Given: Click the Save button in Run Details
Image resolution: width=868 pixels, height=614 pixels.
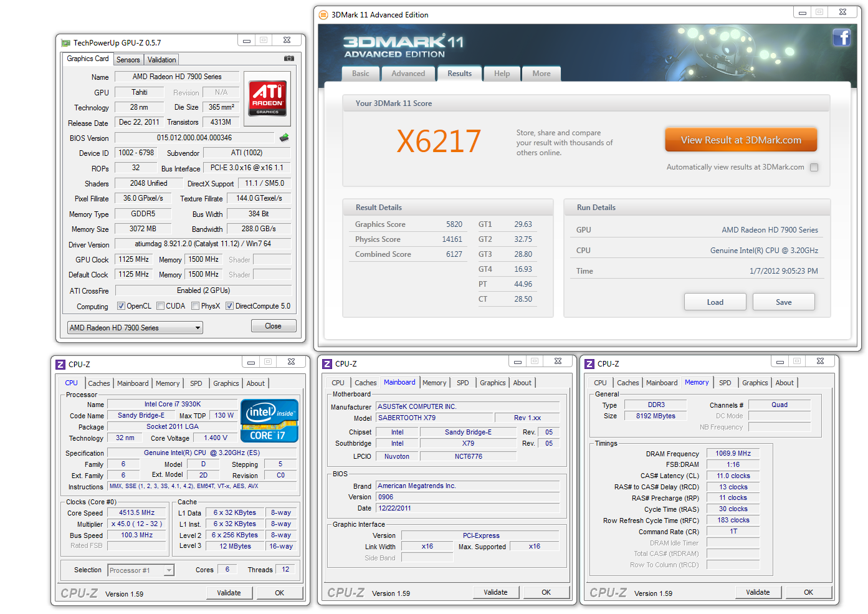Looking at the screenshot, I should [784, 302].
